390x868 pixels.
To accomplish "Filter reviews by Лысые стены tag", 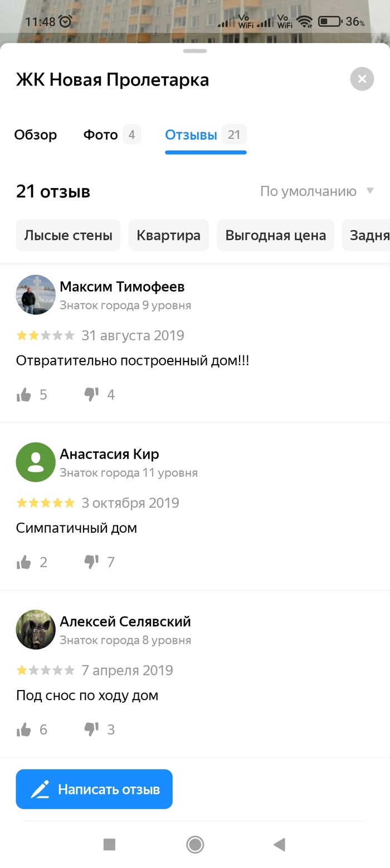I will pos(68,235).
